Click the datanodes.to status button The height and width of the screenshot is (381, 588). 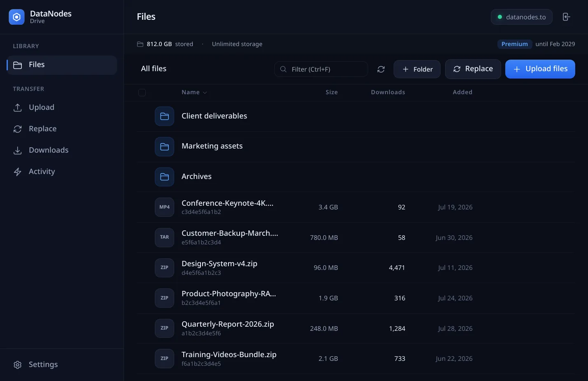521,17
